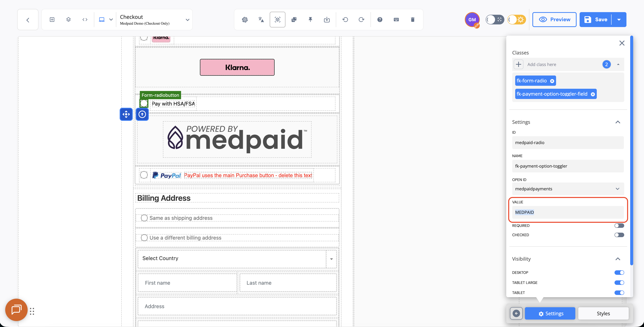The width and height of the screenshot is (644, 327).
Task: Click the trash delete icon
Action: point(413,19)
